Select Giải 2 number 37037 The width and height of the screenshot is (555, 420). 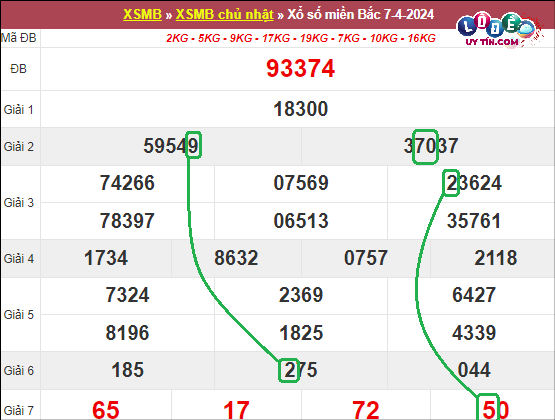click(431, 146)
